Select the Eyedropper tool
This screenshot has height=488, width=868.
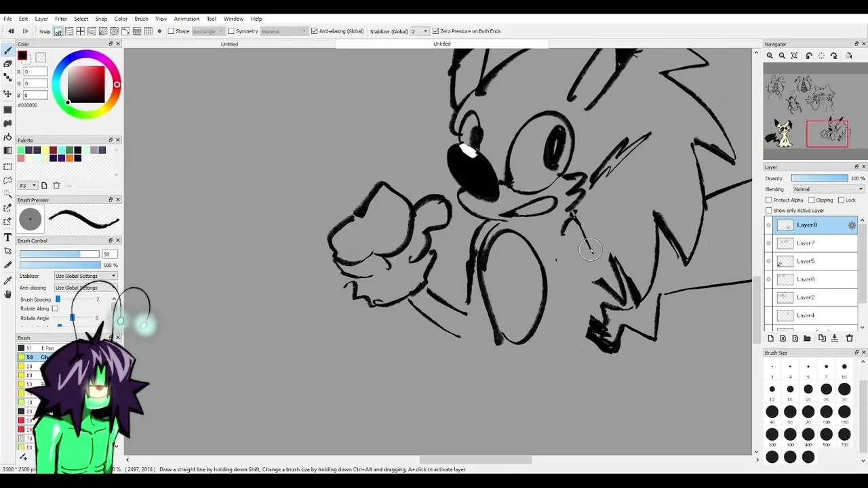click(x=7, y=280)
